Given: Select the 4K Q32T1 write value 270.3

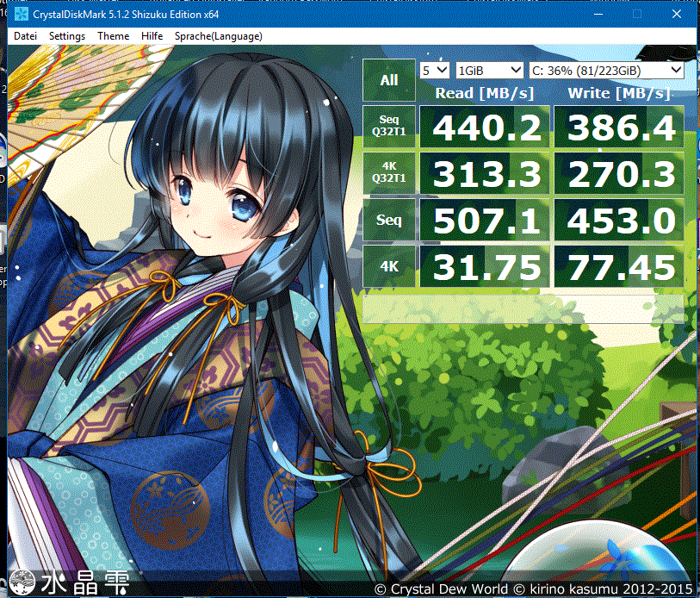Looking at the screenshot, I should pos(619,173).
